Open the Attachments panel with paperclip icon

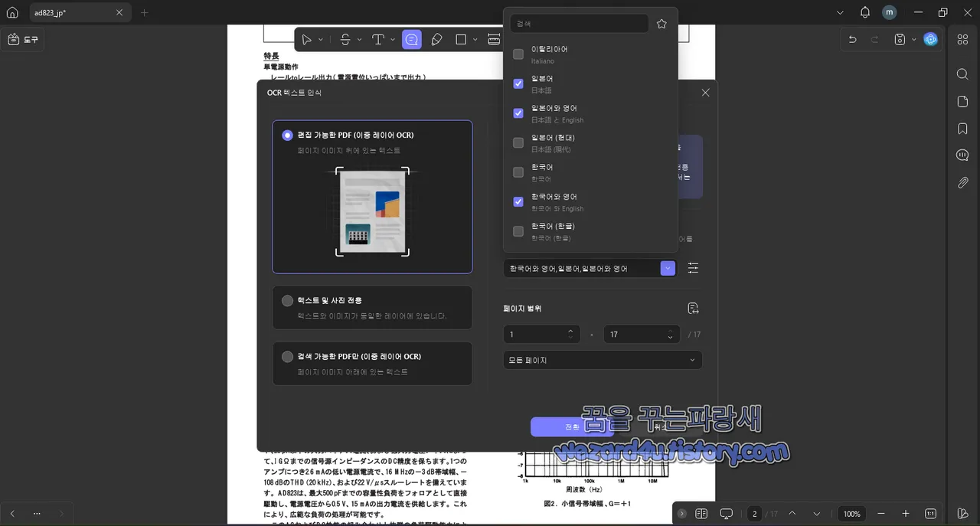[x=962, y=182]
